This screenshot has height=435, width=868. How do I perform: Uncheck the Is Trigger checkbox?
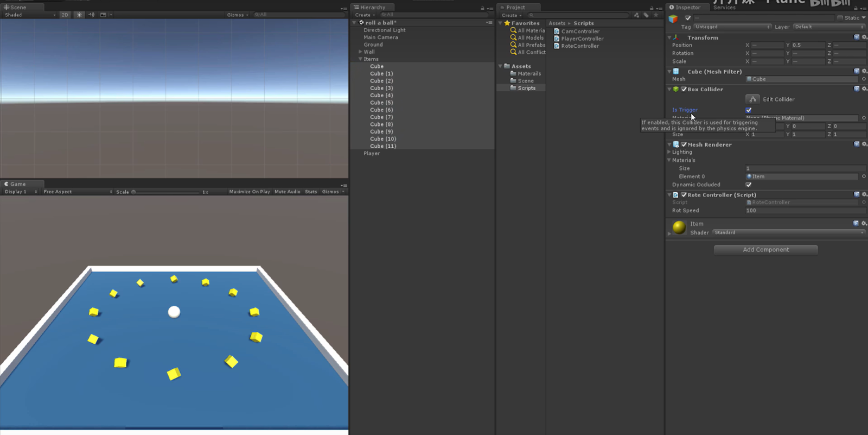click(749, 110)
